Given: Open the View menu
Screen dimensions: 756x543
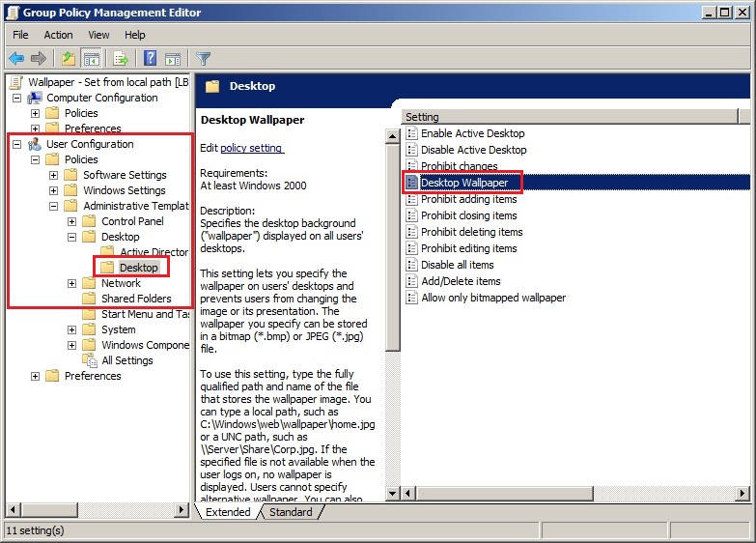Looking at the screenshot, I should 98,35.
